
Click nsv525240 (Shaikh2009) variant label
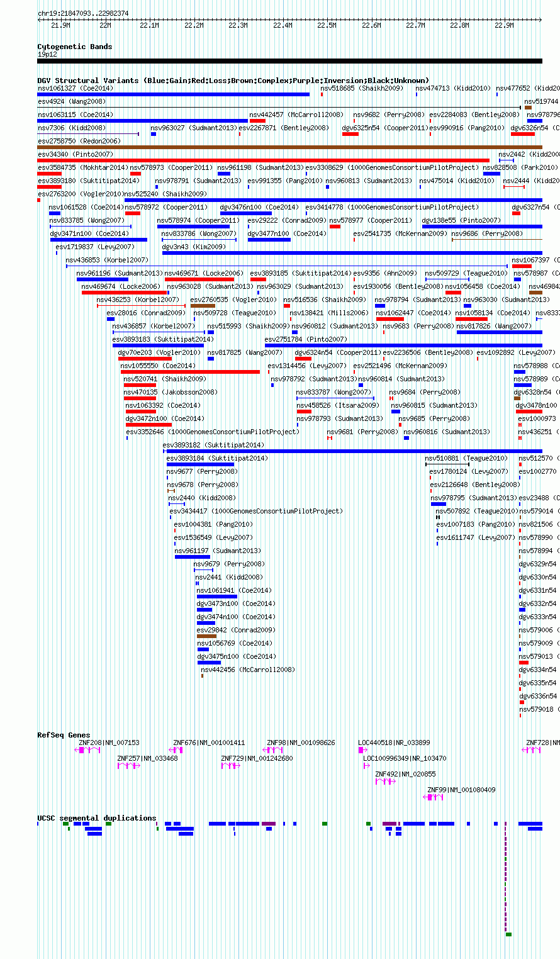(x=165, y=194)
